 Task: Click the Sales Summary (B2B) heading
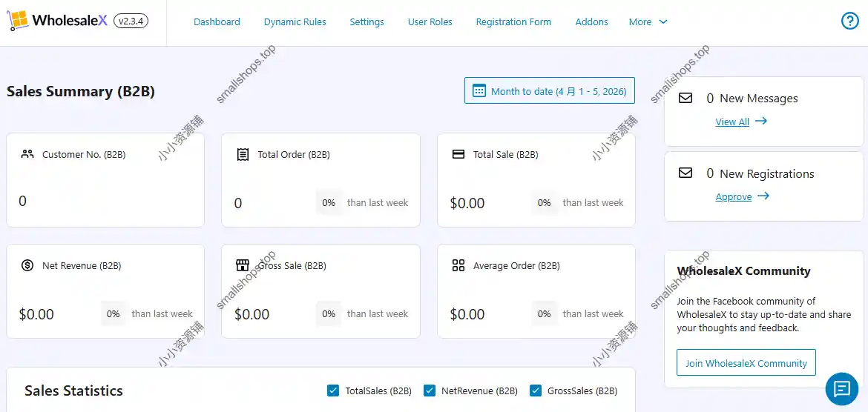[81, 91]
